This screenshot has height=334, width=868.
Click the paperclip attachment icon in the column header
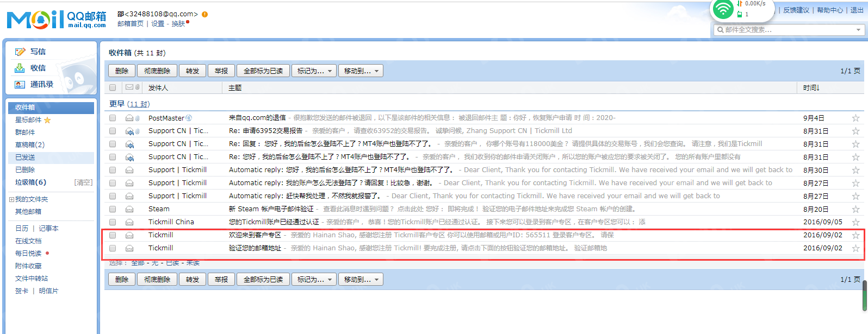pos(138,87)
